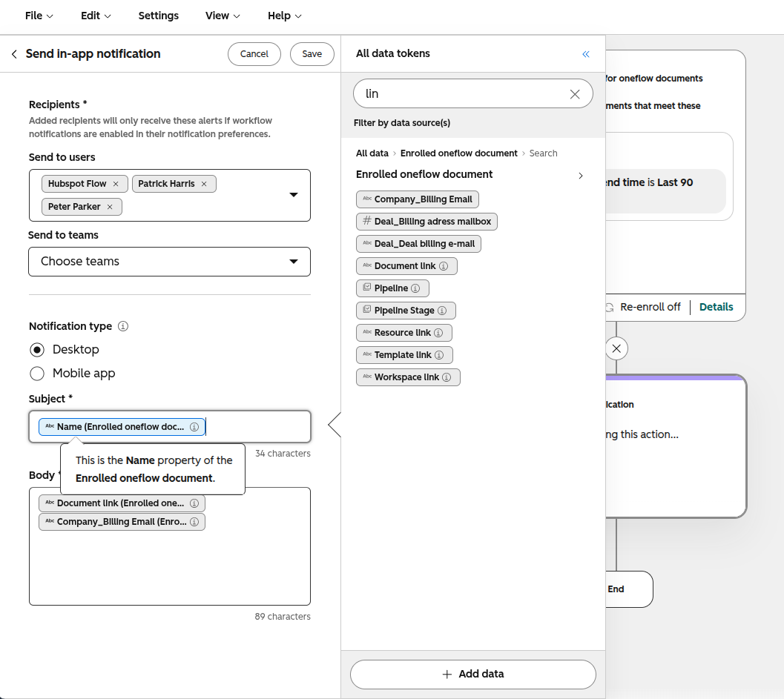This screenshot has height=699, width=784.
Task: Open the Edit menu
Action: point(96,16)
